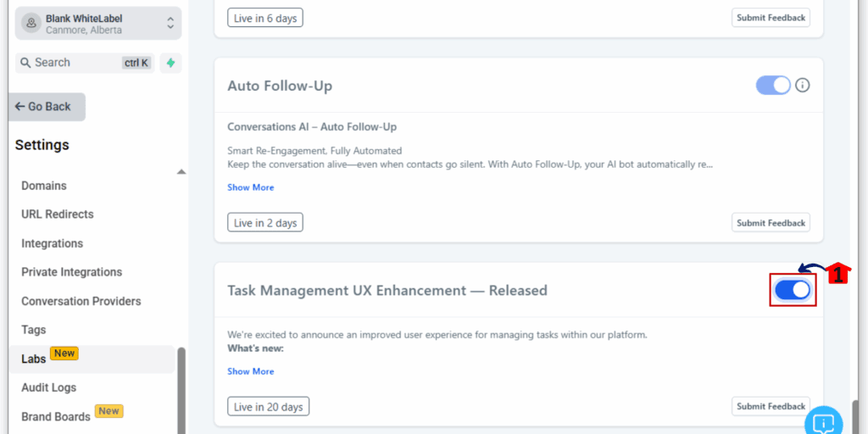The height and width of the screenshot is (434, 868).
Task: Click the Go Back button
Action: [x=47, y=107]
